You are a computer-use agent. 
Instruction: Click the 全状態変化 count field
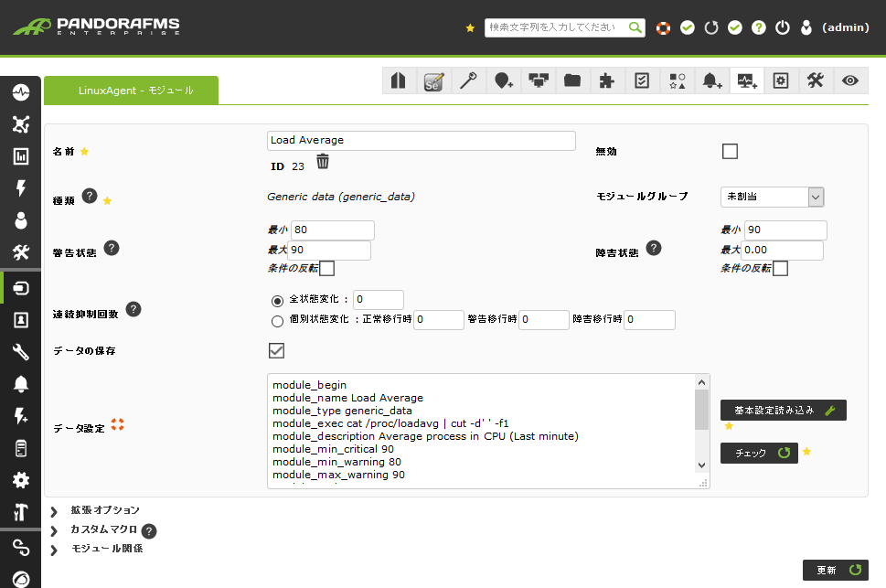(378, 299)
